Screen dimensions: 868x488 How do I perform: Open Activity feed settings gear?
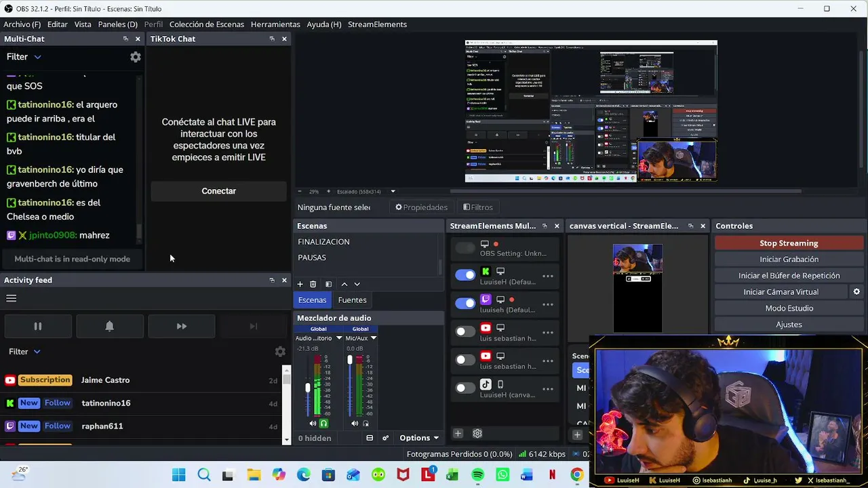pos(280,351)
